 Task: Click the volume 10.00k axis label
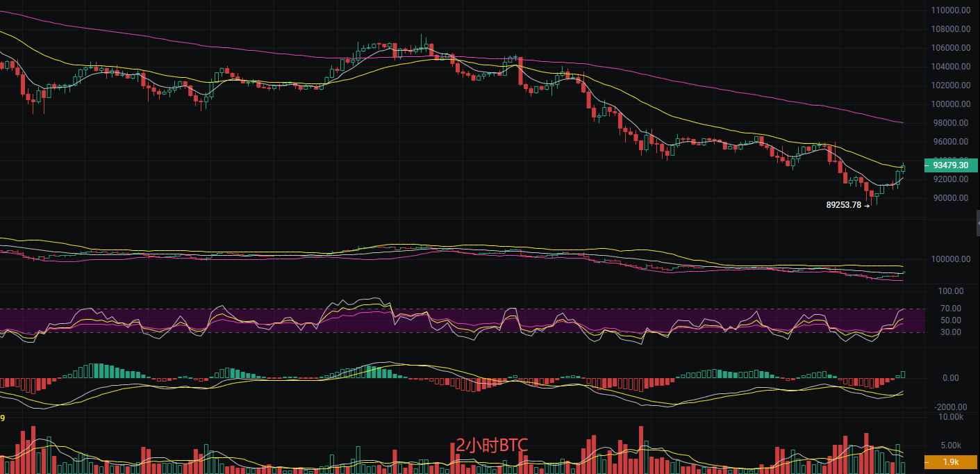[x=951, y=417]
